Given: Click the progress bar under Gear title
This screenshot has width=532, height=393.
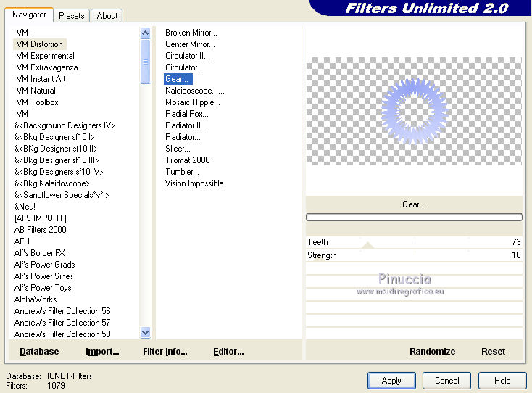Looking at the screenshot, I should [414, 218].
